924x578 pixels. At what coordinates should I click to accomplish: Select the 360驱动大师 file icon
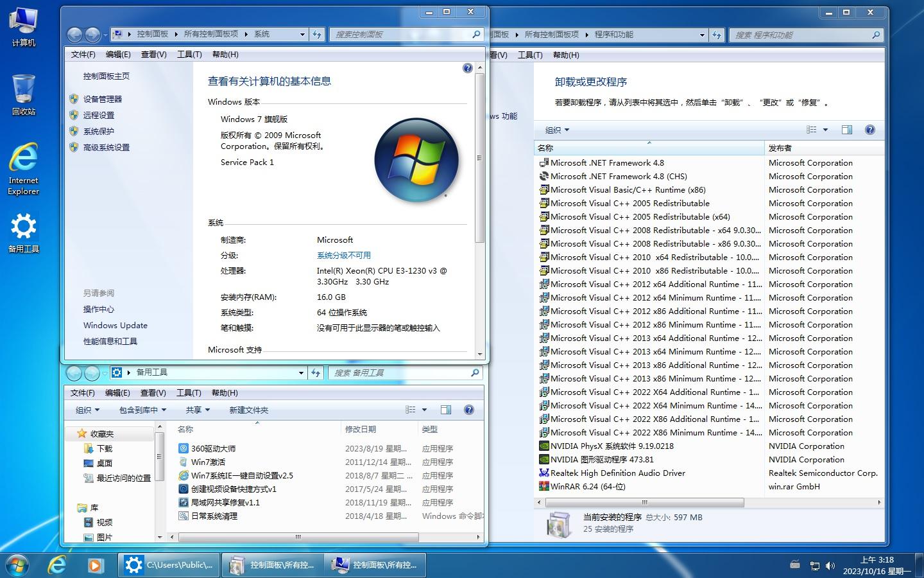[184, 448]
